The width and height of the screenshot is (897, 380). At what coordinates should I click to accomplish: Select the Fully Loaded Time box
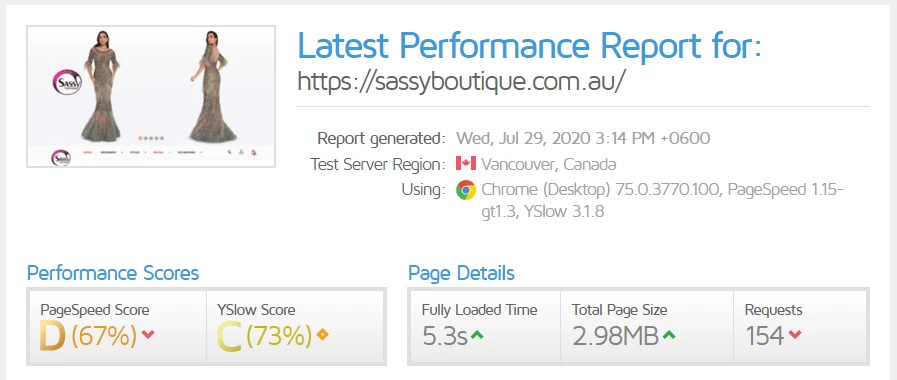pyautogui.click(x=485, y=327)
